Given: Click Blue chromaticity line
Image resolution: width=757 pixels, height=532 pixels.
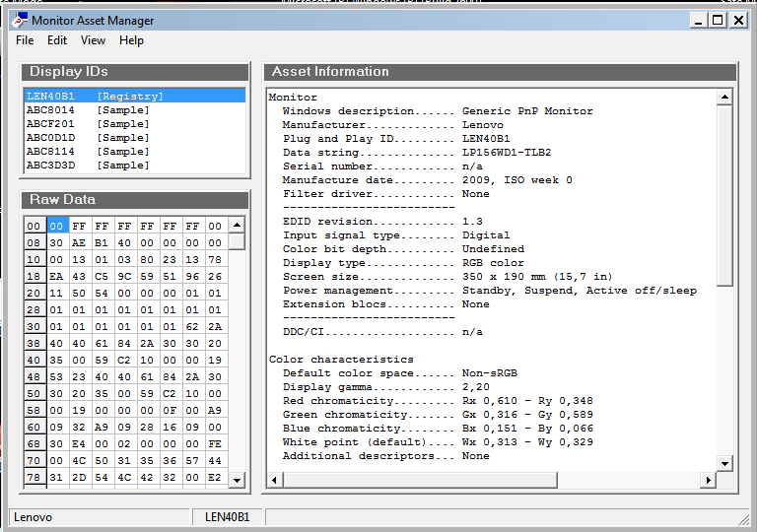Looking at the screenshot, I should tap(438, 429).
